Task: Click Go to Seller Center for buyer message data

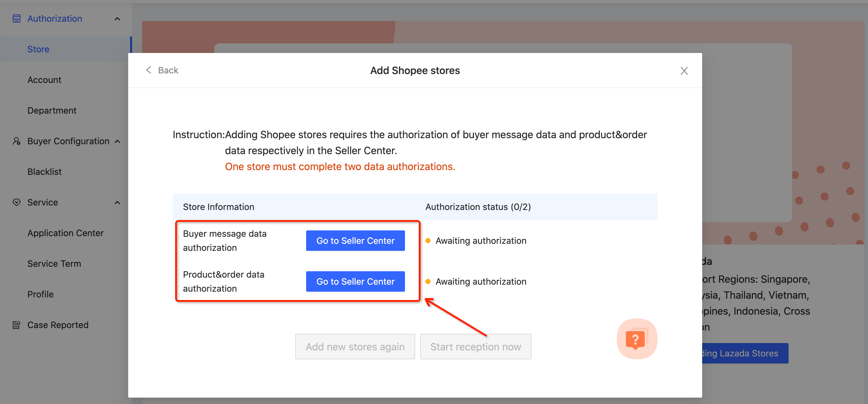Action: click(355, 240)
